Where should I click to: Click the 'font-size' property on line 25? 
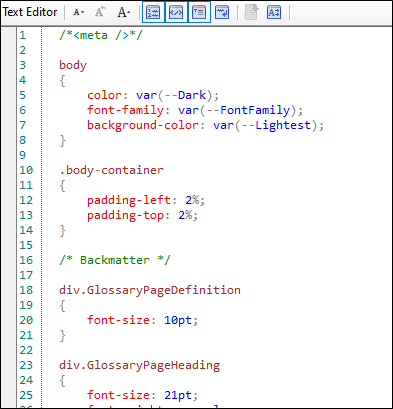tap(118, 395)
